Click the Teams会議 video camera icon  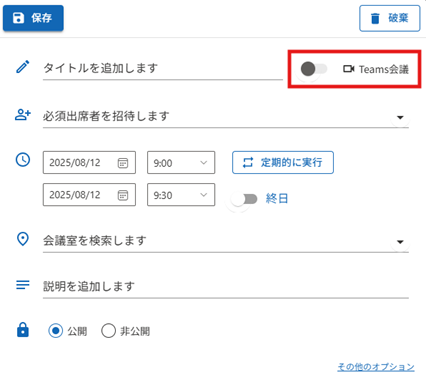(349, 69)
